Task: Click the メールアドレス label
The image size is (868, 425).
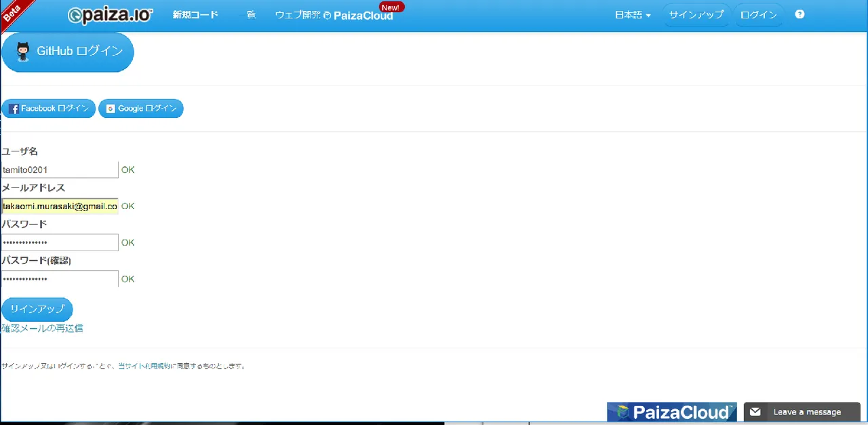Action: pyautogui.click(x=33, y=188)
